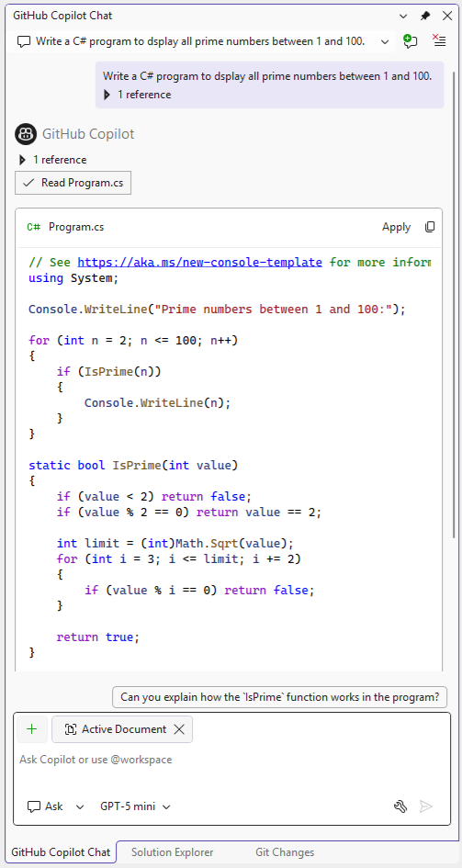Switch to the Solution Explorer tab
The width and height of the screenshot is (462, 868).
(172, 852)
